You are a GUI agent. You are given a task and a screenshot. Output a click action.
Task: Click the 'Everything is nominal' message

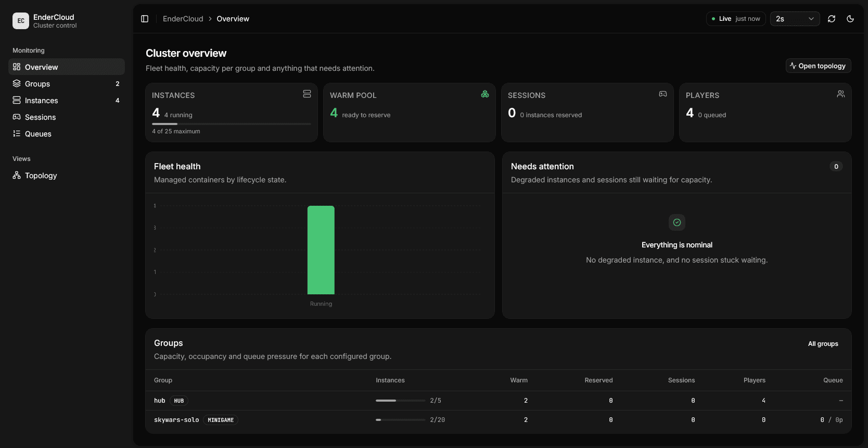coord(677,245)
